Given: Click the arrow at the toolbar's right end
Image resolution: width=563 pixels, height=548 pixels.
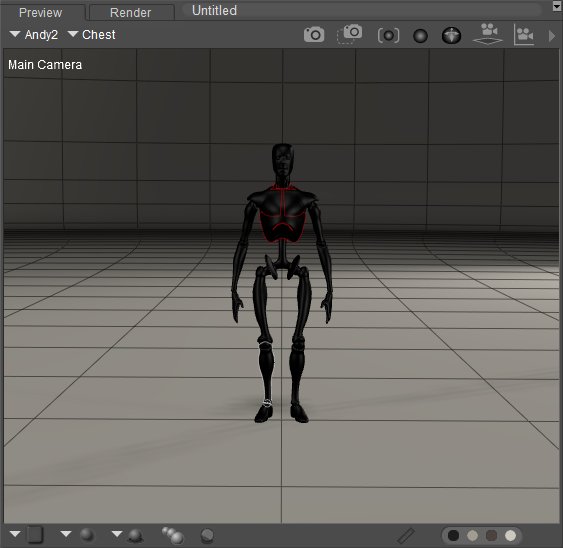Looking at the screenshot, I should point(552,36).
